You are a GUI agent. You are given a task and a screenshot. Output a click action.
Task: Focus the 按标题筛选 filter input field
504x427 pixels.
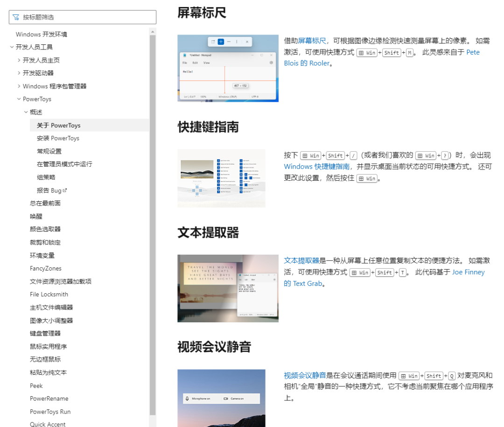[x=83, y=17]
